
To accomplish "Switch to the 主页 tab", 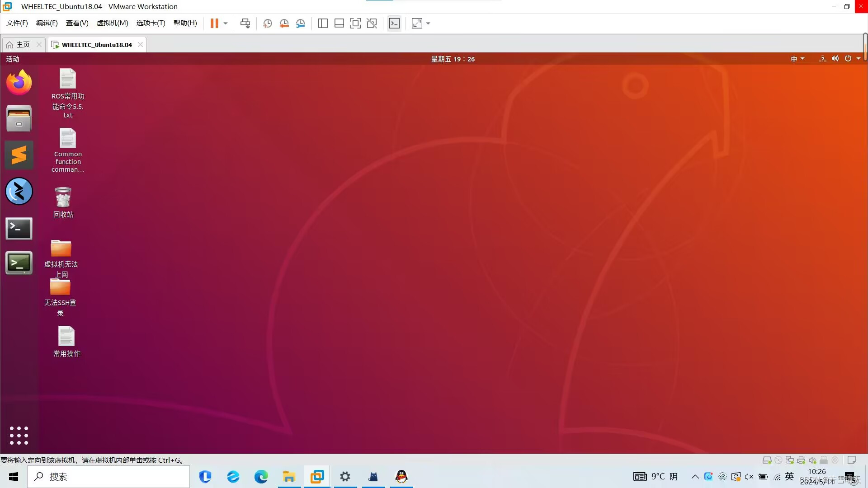I will pyautogui.click(x=23, y=44).
